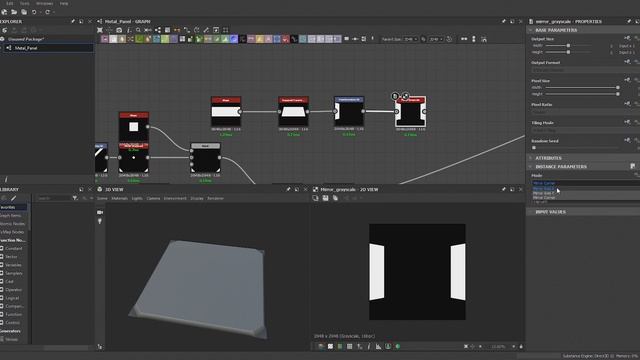Click the info icon in 2D View bottom bar
The height and width of the screenshot is (360, 640).
point(369,347)
